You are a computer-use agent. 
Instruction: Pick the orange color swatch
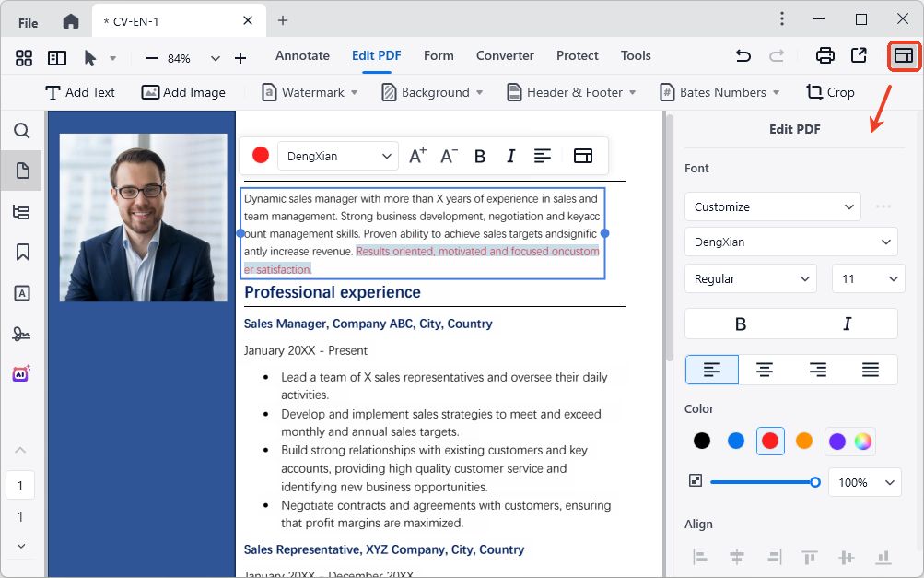803,441
